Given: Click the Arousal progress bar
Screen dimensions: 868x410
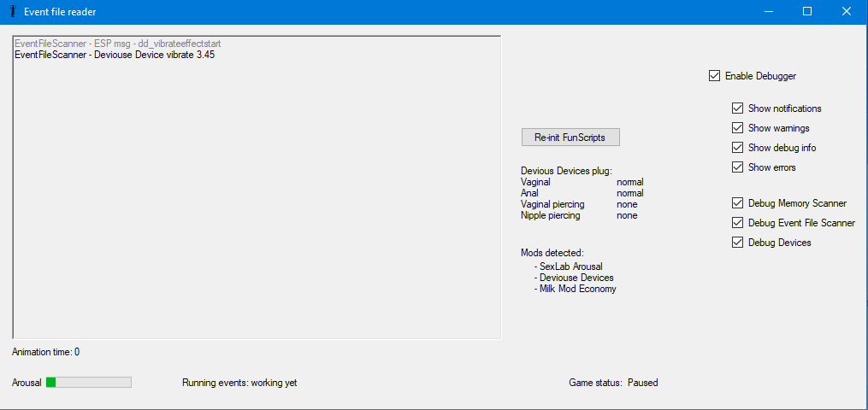Looking at the screenshot, I should (x=89, y=383).
